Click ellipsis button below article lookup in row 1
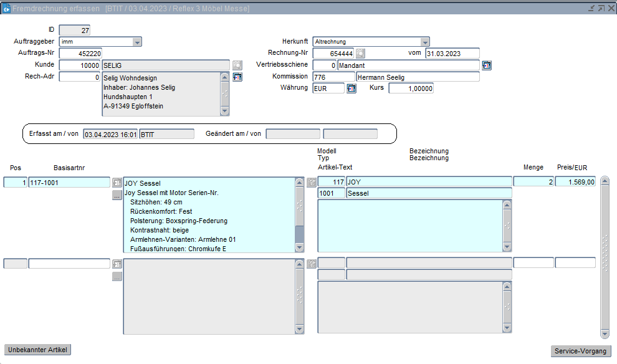The image size is (617, 364). pos(117,195)
